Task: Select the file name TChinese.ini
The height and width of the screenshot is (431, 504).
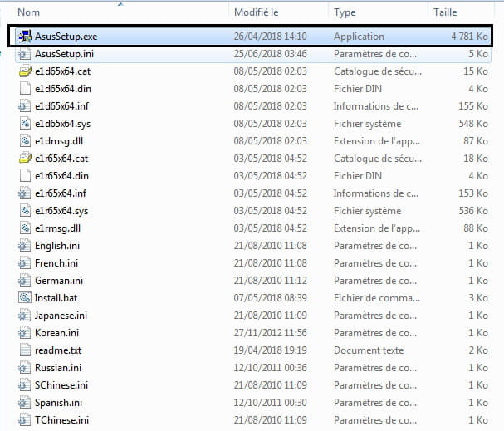Action: pyautogui.click(x=61, y=420)
